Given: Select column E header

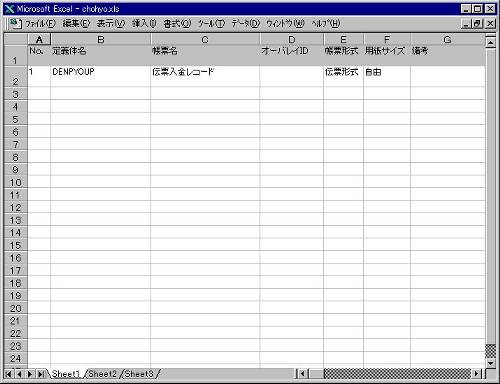Looking at the screenshot, I should tap(343, 40).
